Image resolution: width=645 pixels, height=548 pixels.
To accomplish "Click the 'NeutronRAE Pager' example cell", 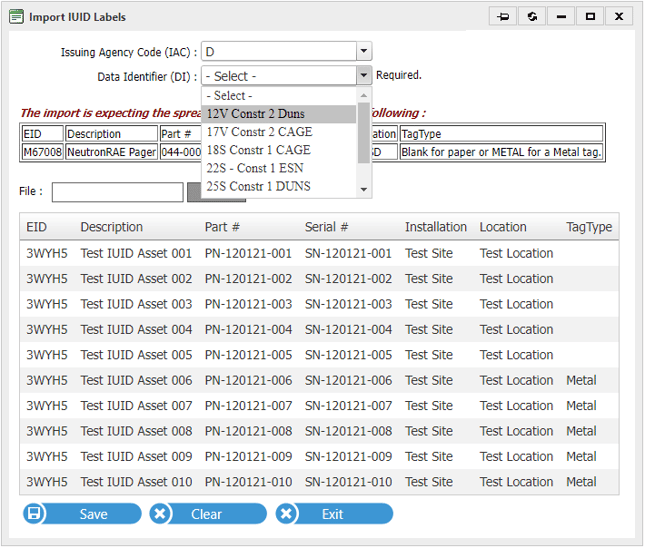I will 111,152.
